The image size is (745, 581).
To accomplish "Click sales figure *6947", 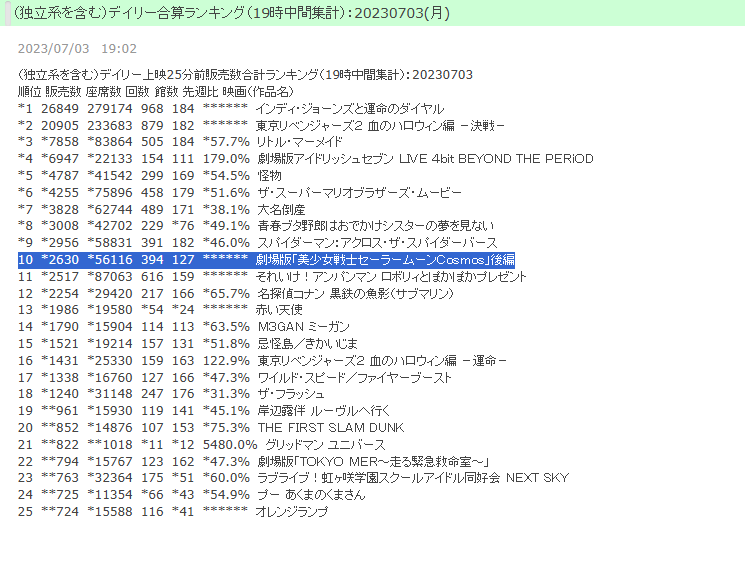I will [60, 159].
